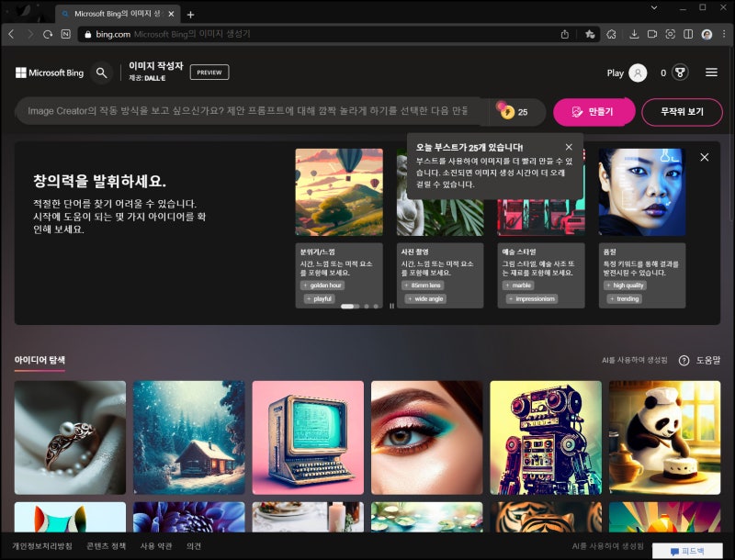Click the 피드백 feedback button
735x560 pixels.
(687, 551)
